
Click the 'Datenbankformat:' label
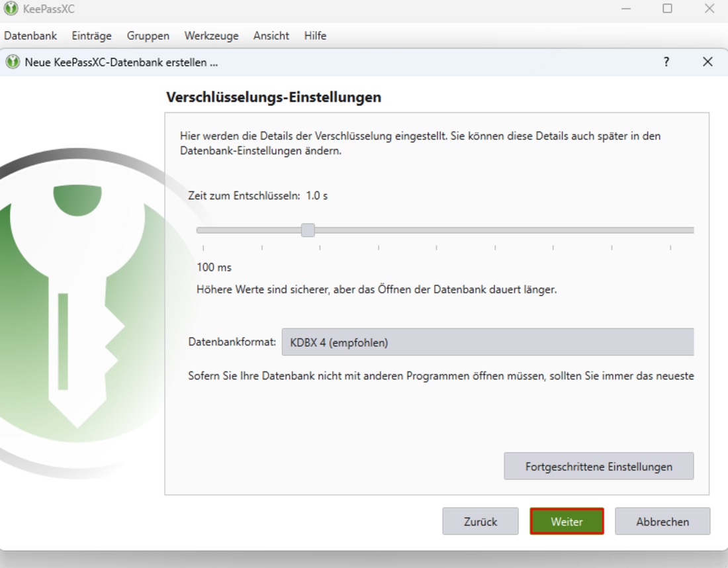point(232,342)
